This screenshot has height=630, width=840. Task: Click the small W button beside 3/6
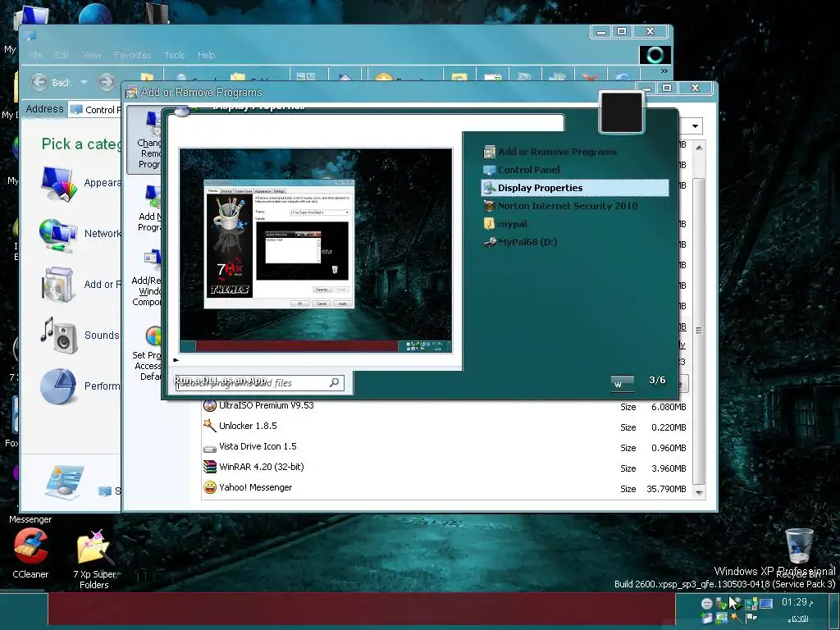coord(622,383)
